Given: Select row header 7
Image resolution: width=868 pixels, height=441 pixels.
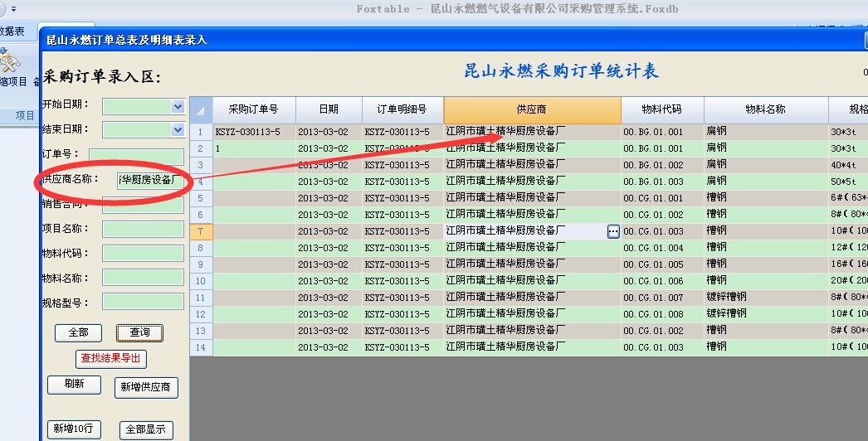Looking at the screenshot, I should tap(201, 231).
